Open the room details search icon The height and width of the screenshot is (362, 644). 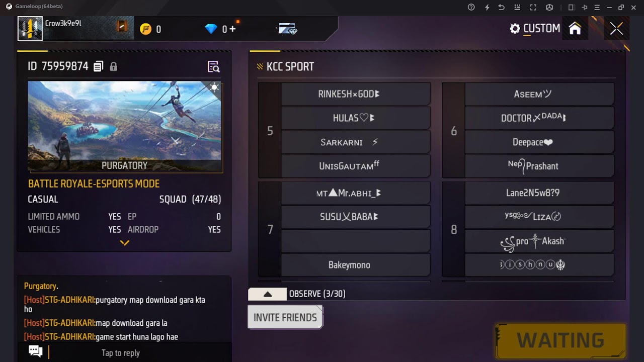coord(214,67)
